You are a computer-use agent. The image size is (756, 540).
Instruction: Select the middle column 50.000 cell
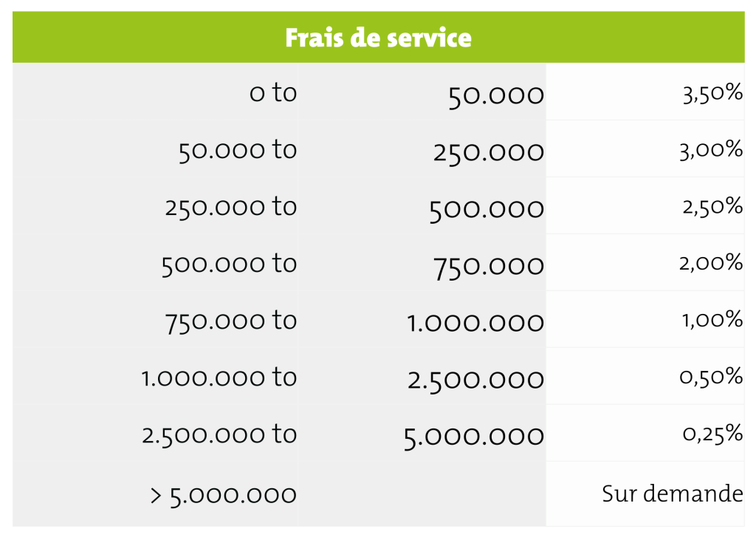496,95
